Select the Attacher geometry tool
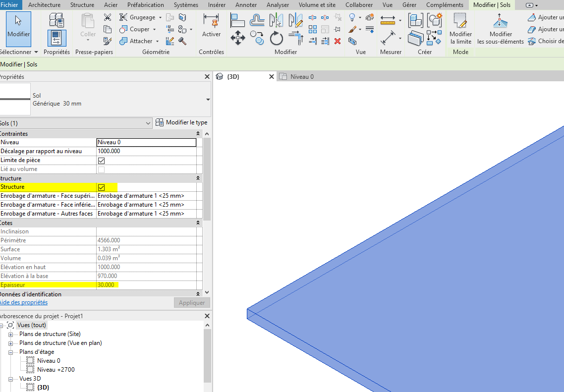Screen dimensions: 564x392 (138, 41)
